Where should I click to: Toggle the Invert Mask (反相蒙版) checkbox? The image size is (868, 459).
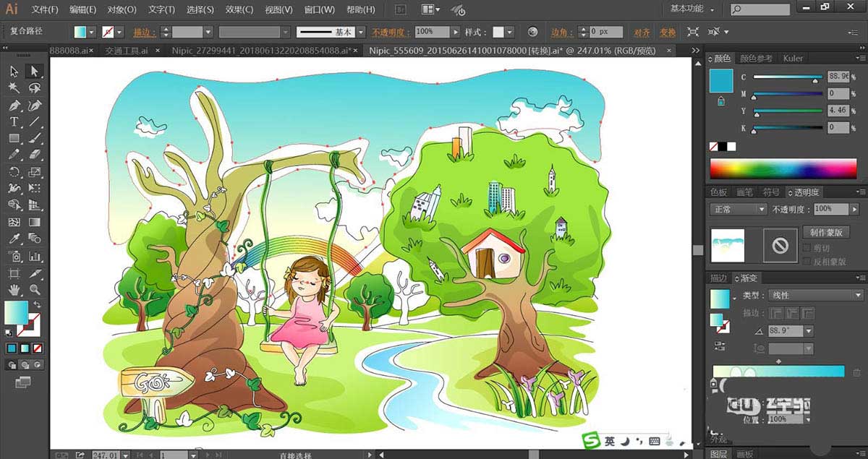click(x=807, y=261)
